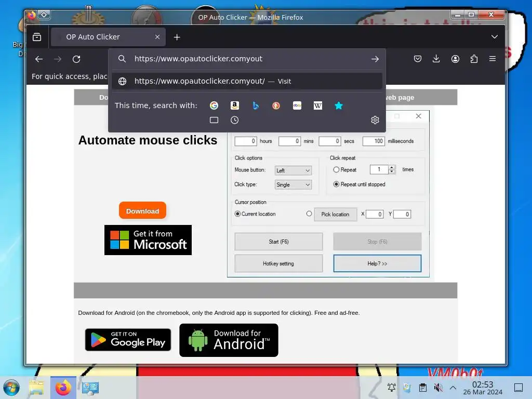Increase repeat times with up stepper
532x399 pixels.
(x=392, y=167)
